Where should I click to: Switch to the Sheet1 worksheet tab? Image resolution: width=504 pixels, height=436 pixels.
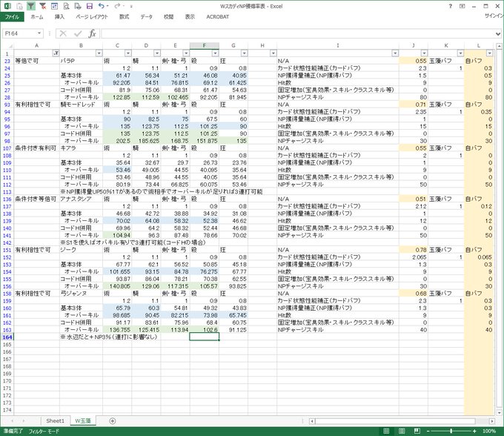[55, 420]
